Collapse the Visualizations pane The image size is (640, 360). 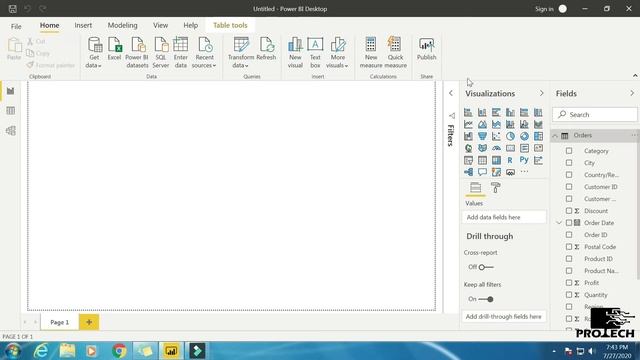click(x=542, y=93)
